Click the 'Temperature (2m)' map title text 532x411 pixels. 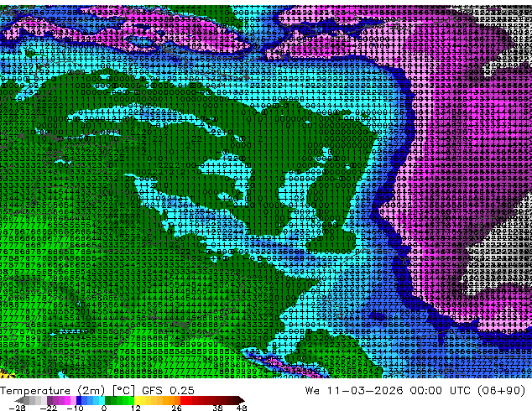click(53, 391)
